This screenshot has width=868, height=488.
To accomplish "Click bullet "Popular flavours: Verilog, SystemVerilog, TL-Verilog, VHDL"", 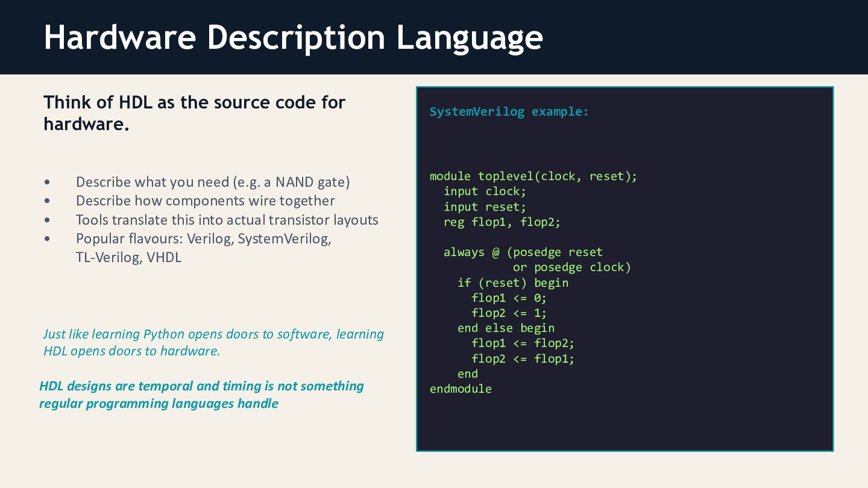I will tap(204, 248).
